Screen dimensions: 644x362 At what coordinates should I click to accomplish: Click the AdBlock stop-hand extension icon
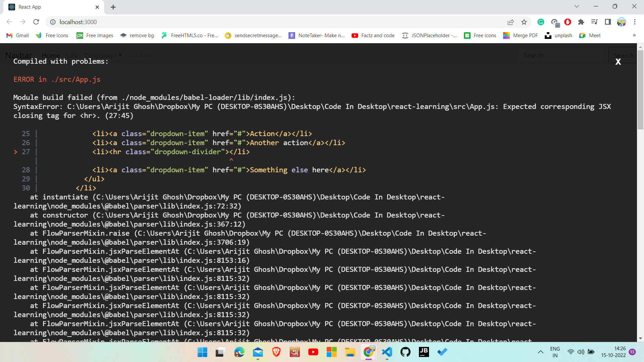[568, 22]
